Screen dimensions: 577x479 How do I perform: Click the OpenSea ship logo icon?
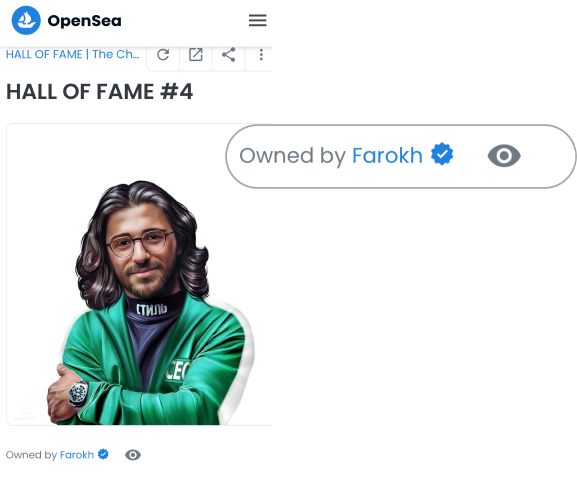coord(26,20)
